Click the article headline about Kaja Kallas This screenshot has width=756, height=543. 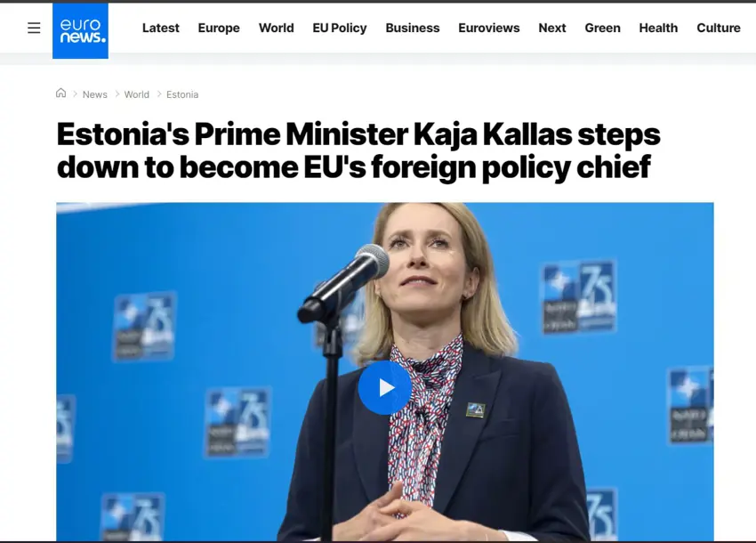tap(358, 150)
